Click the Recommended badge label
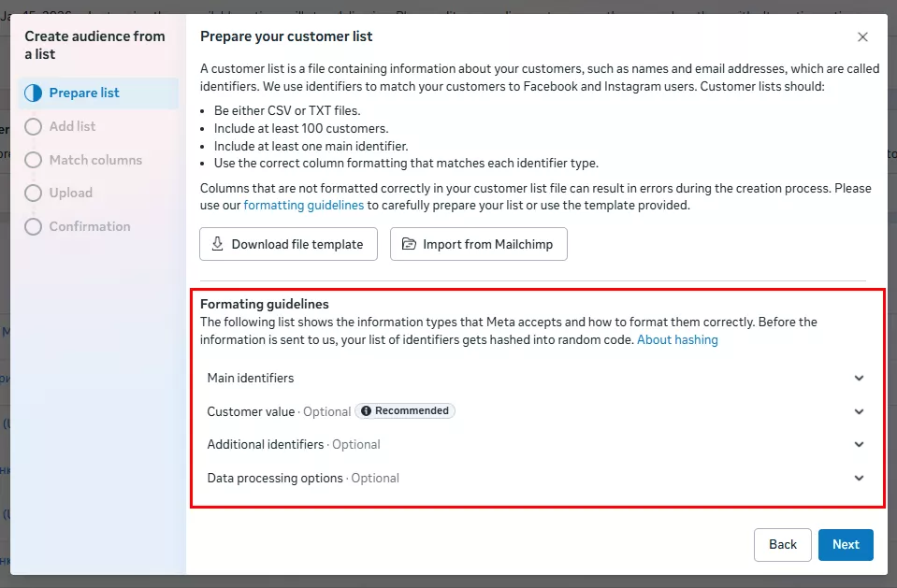897x588 pixels. click(412, 411)
